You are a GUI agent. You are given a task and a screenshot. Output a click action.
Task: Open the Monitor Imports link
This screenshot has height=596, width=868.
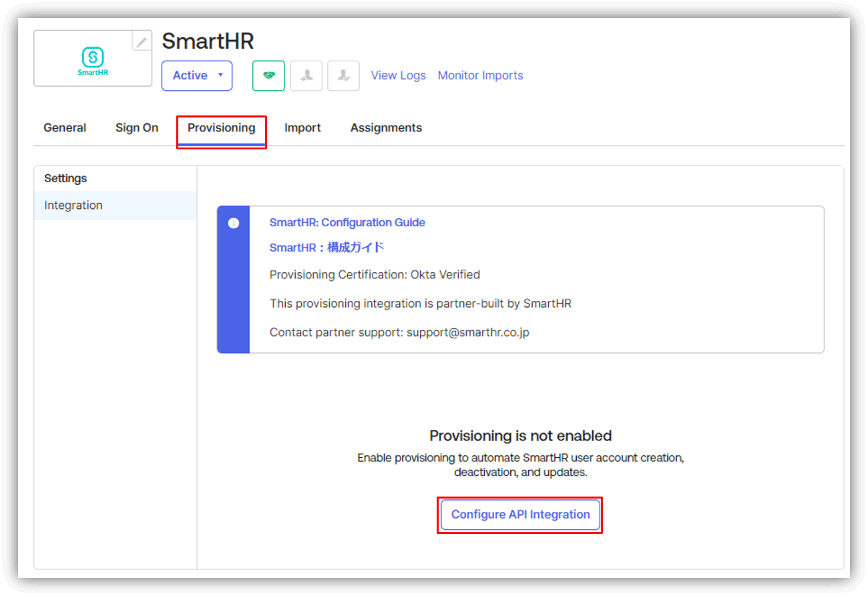(x=480, y=75)
